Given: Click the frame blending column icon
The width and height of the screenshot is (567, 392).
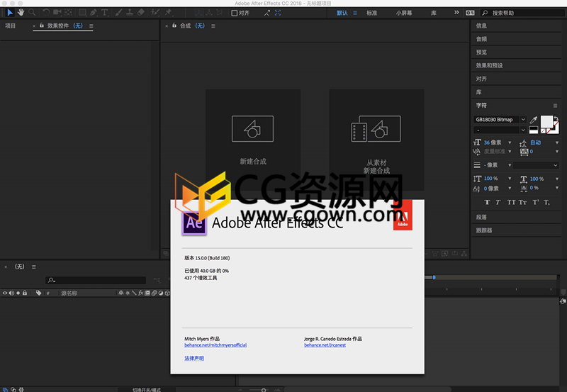Looking at the screenshot, I should pyautogui.click(x=147, y=293).
